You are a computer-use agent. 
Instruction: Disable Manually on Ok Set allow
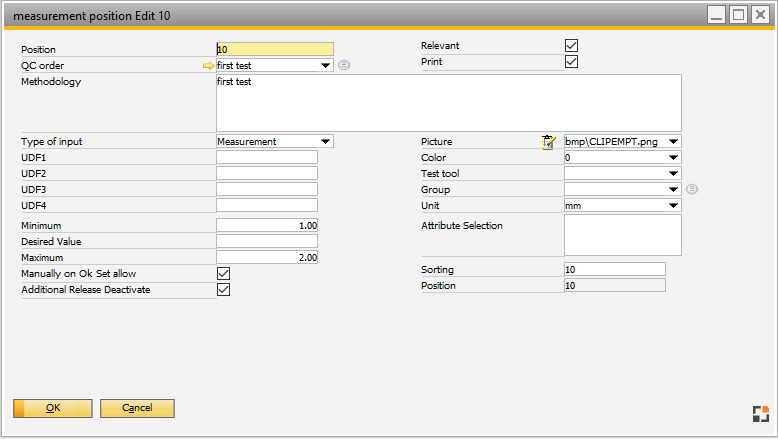click(224, 274)
